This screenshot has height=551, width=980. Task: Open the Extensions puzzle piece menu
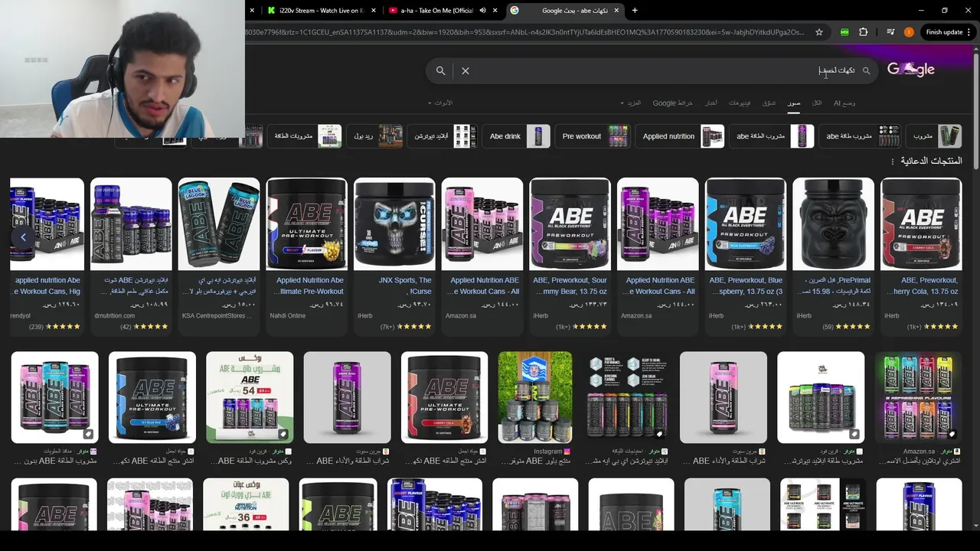(x=864, y=32)
